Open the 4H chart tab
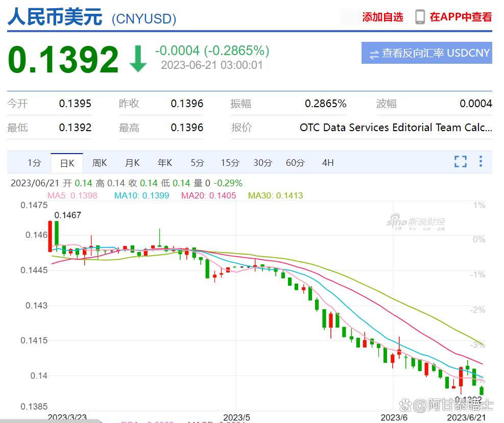This screenshot has height=423, width=504. (x=328, y=163)
